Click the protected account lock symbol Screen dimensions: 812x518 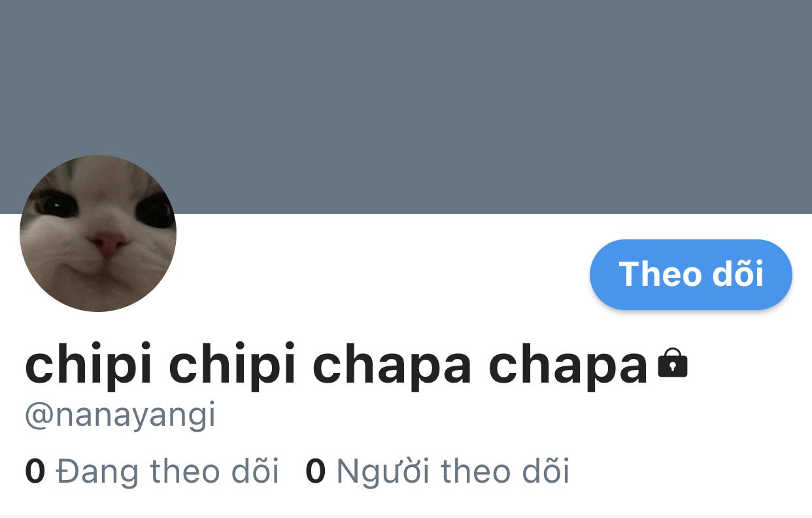coord(673,363)
